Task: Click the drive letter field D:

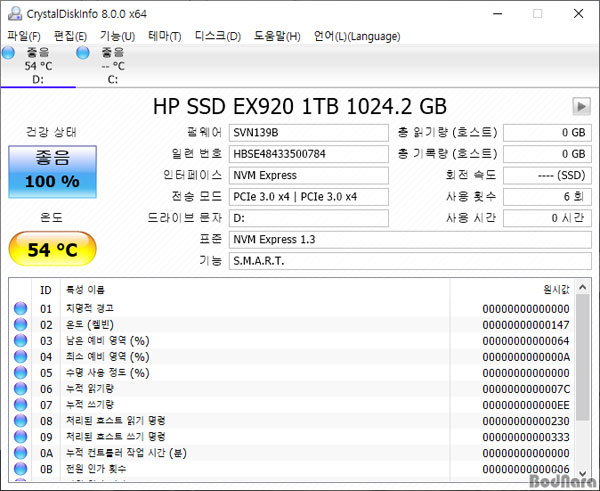Action: 309,218
